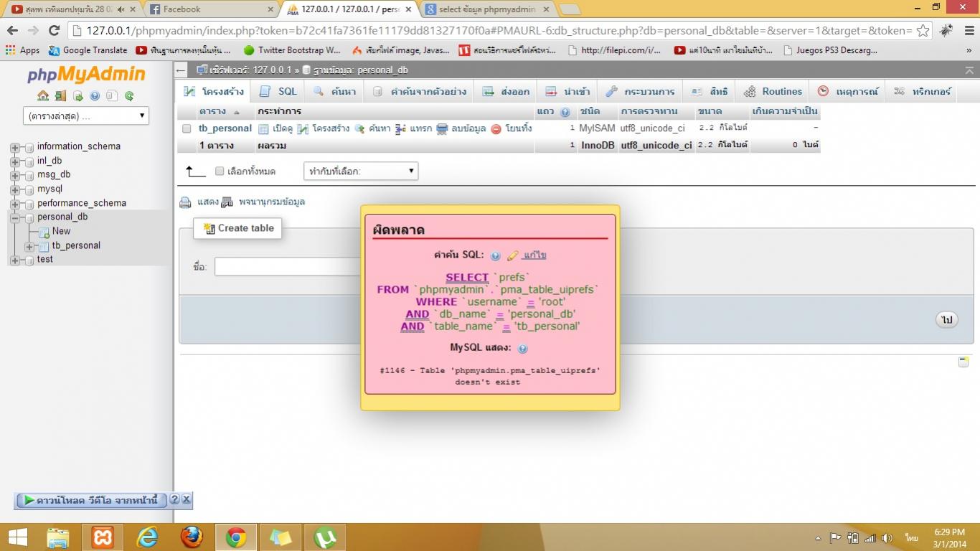Click the tb_personal table name link

point(225,128)
